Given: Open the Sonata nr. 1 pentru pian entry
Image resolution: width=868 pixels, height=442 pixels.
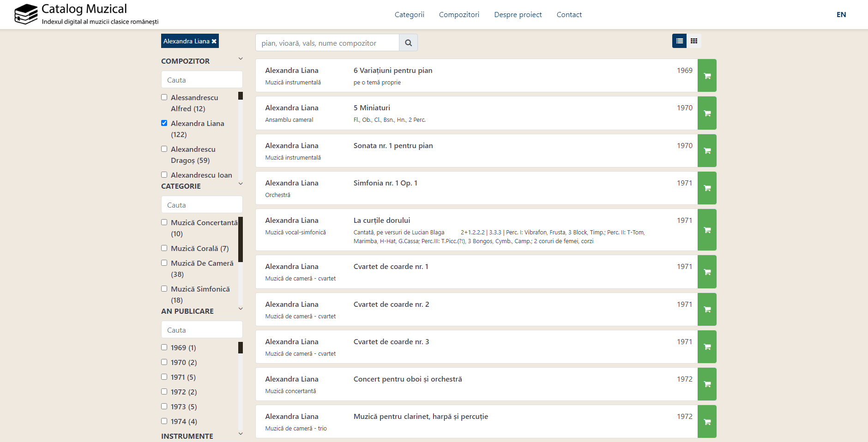Looking at the screenshot, I should click(x=393, y=146).
